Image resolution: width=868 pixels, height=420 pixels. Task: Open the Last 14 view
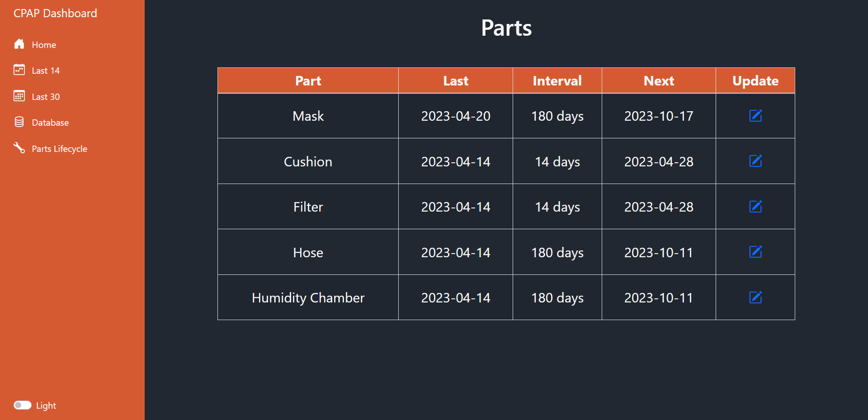[45, 70]
